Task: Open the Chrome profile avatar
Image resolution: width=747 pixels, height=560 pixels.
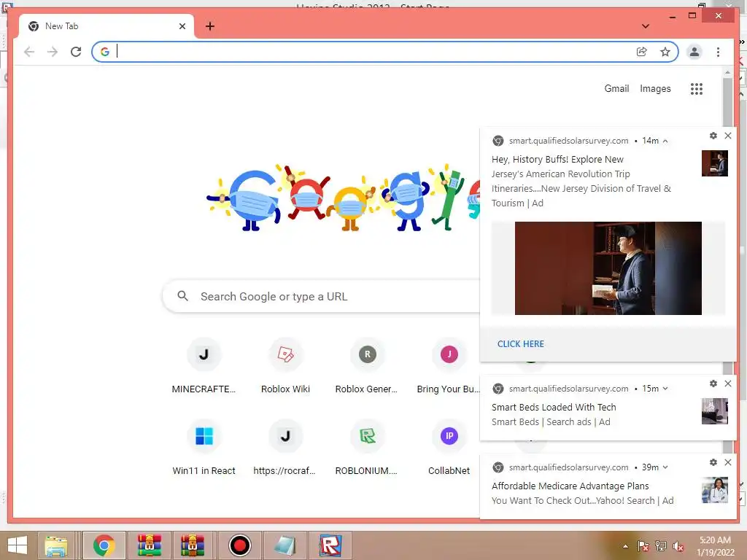Action: tap(694, 52)
